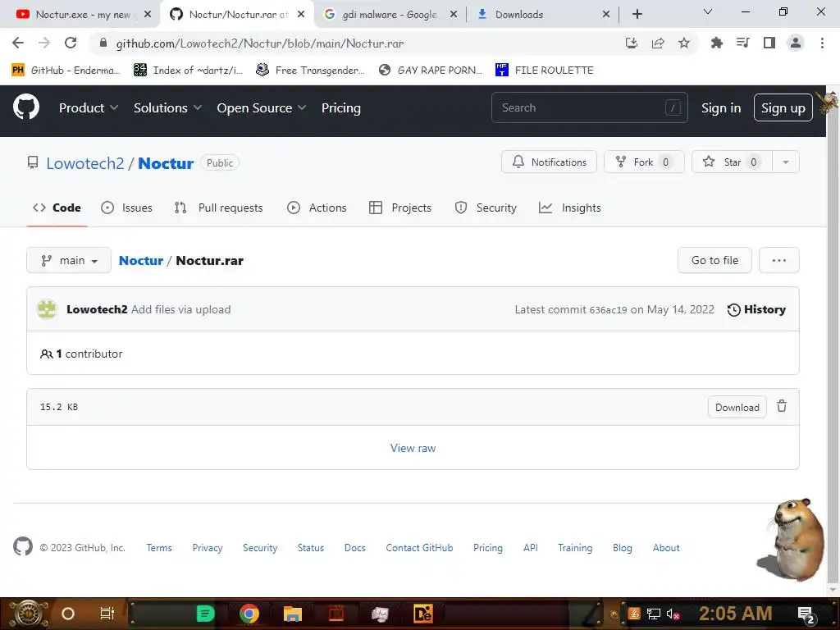Image resolution: width=840 pixels, height=630 pixels.
Task: Expand the dropdown arrow next to Star
Action: point(785,162)
